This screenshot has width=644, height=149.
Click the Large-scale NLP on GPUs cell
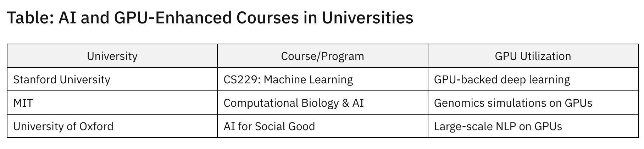point(498,126)
